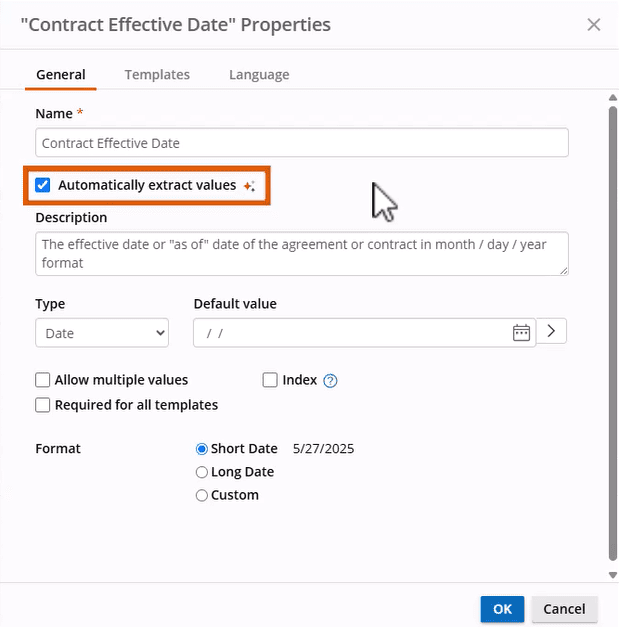
Task: Click OK to save properties
Action: [x=502, y=609]
